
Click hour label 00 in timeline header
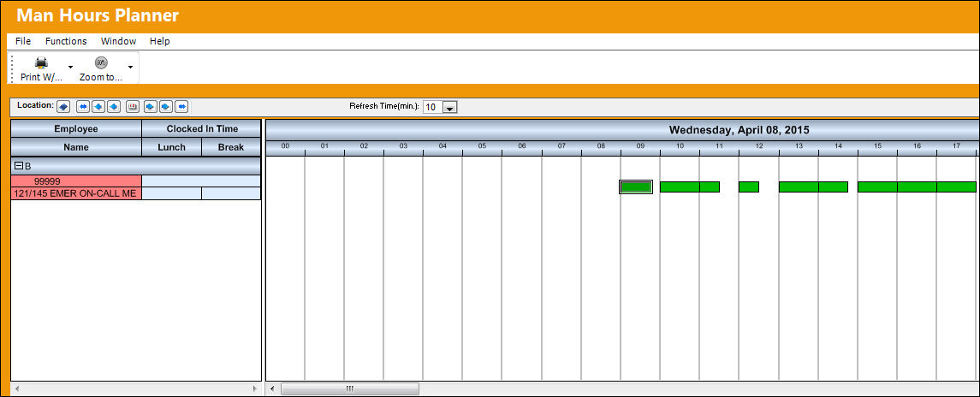[x=286, y=146]
